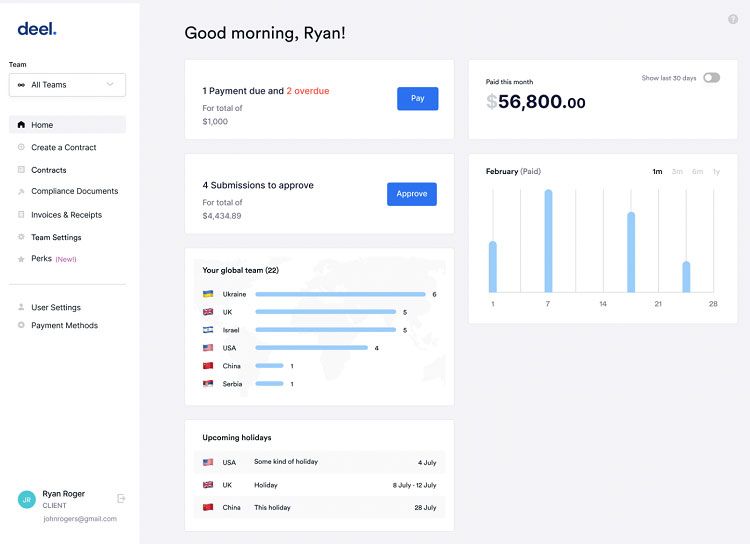Click the Serbia flag icon

[208, 384]
